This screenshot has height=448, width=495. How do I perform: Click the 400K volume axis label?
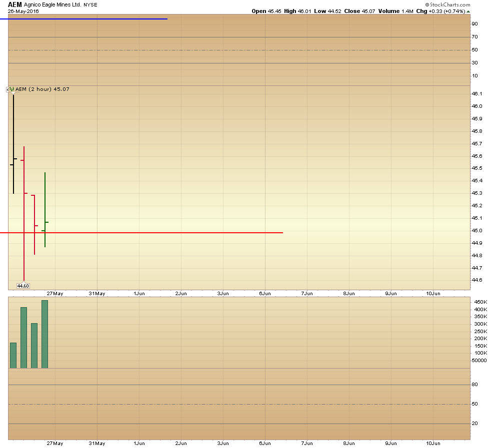[480, 310]
